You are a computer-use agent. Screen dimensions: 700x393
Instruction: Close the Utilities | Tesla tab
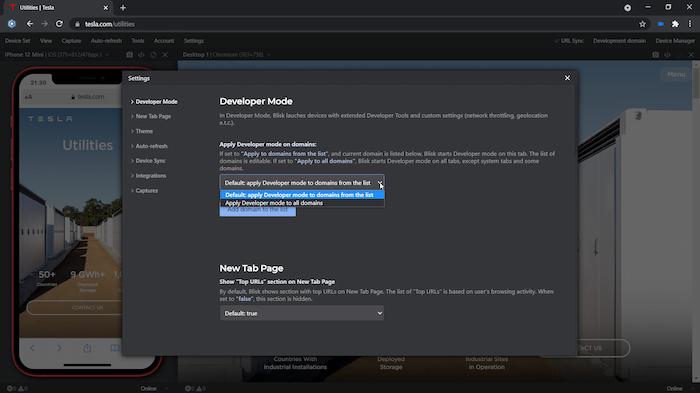(106, 8)
